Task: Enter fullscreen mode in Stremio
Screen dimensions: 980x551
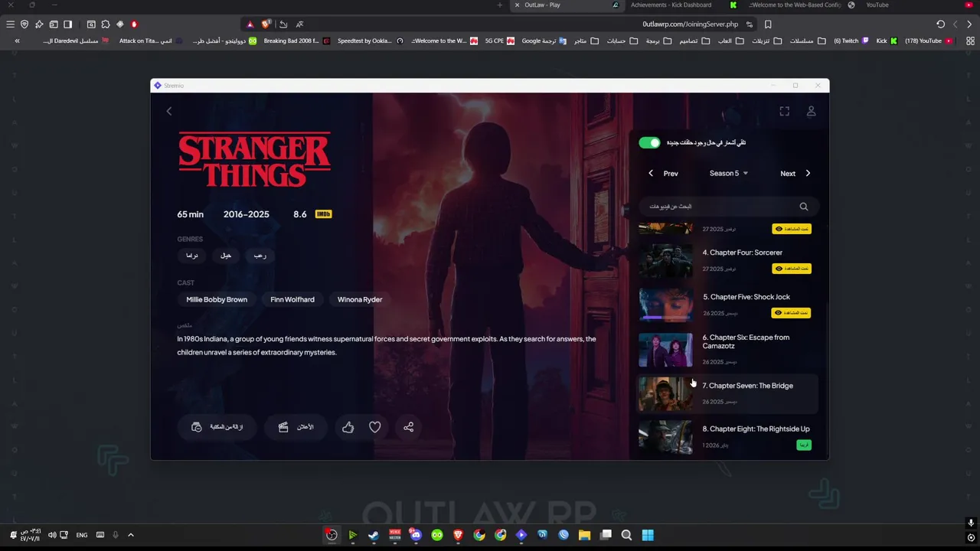Action: (784, 111)
